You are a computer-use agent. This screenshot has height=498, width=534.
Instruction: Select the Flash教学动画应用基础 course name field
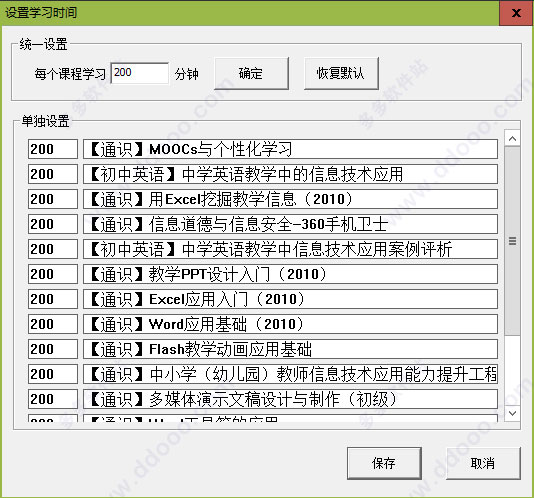290,349
